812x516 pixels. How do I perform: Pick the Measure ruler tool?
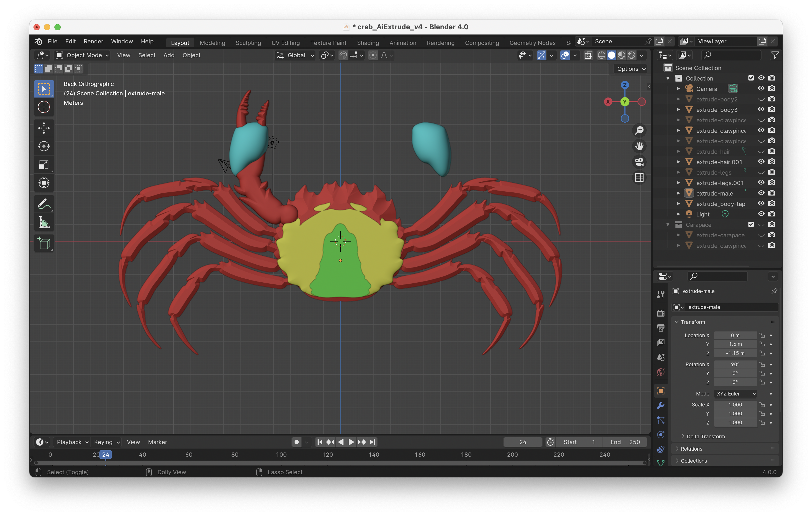tap(44, 222)
